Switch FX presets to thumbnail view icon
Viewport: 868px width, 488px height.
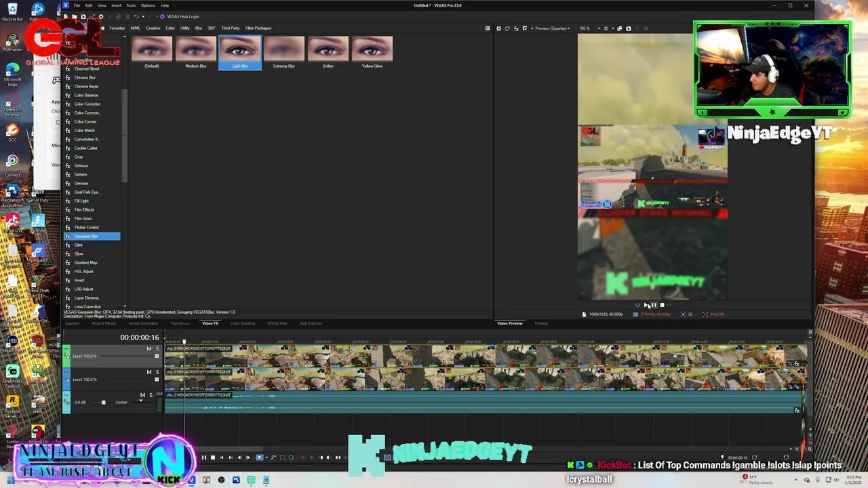click(x=487, y=28)
